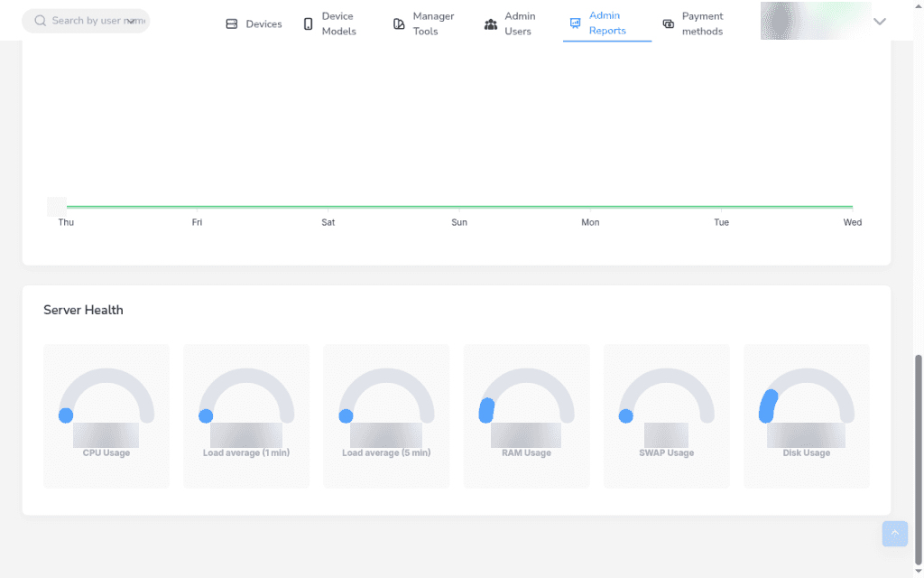Click the scroll-to-top arrow button
Viewport: 924px width, 578px height.
tap(894, 534)
